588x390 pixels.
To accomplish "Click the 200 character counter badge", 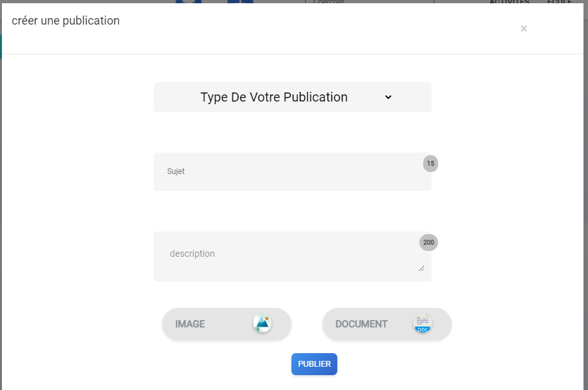I will [428, 243].
